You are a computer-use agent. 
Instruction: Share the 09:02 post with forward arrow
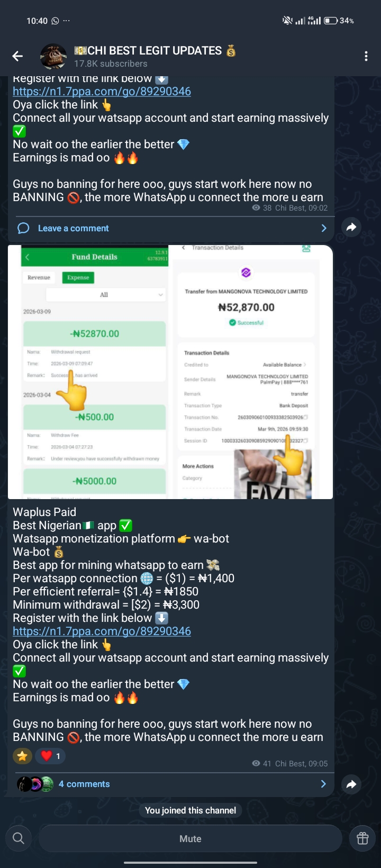351,228
